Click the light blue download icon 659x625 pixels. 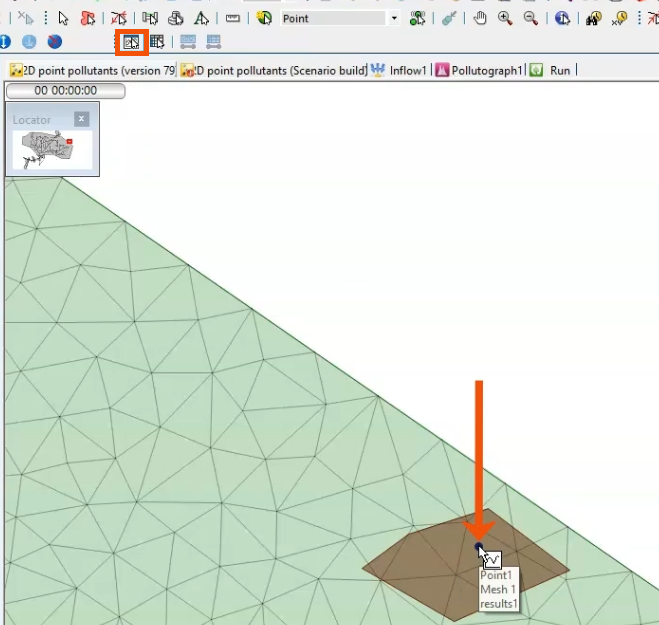pos(29,42)
